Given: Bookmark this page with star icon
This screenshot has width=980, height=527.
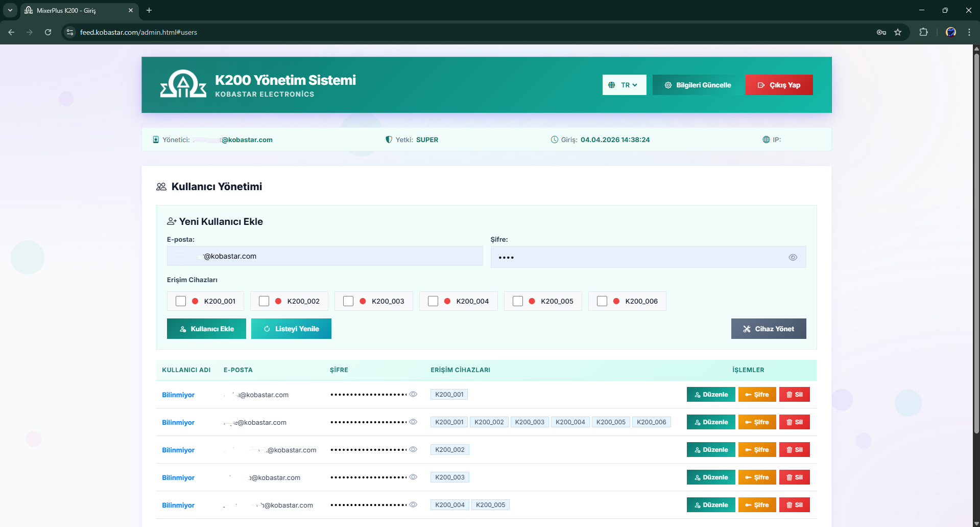Looking at the screenshot, I should pyautogui.click(x=898, y=32).
